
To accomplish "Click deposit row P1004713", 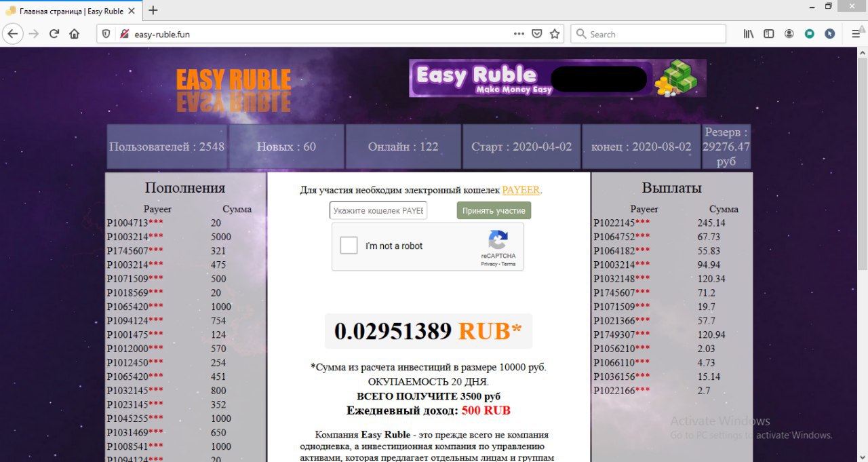I will point(185,223).
